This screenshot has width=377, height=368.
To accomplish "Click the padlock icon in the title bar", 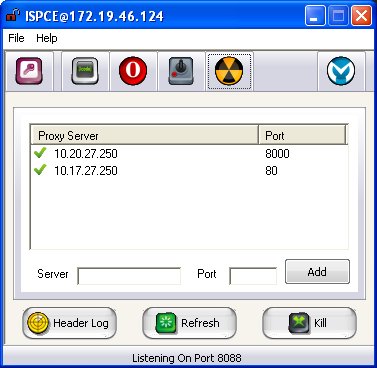I will [13, 15].
